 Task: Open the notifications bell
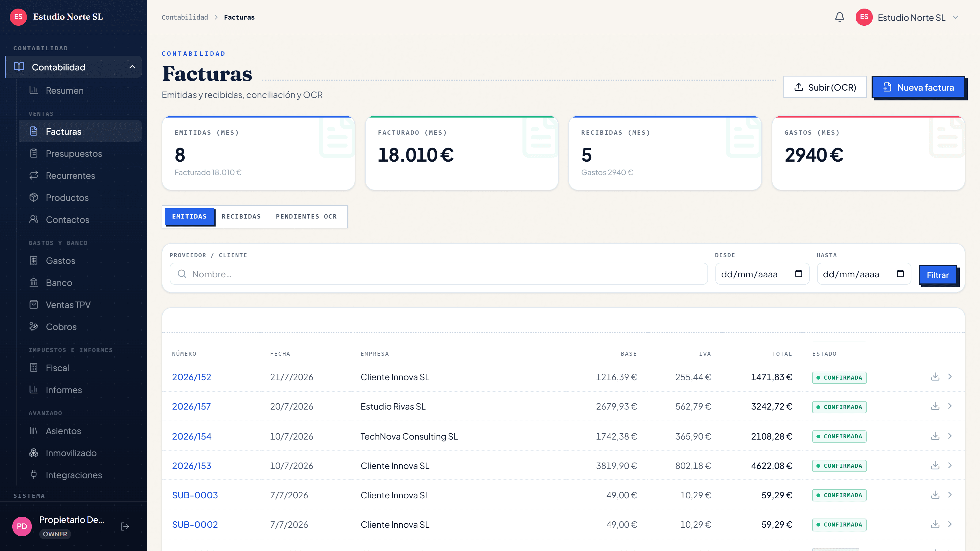(839, 17)
